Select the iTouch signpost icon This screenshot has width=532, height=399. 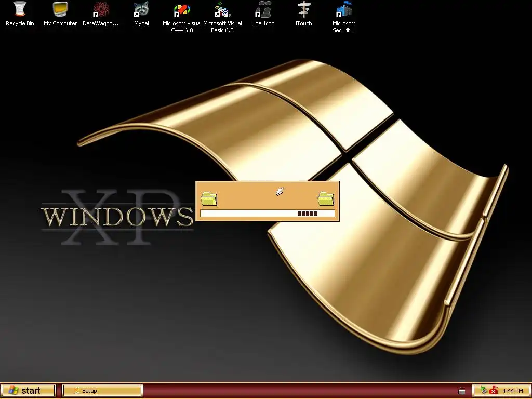click(303, 9)
